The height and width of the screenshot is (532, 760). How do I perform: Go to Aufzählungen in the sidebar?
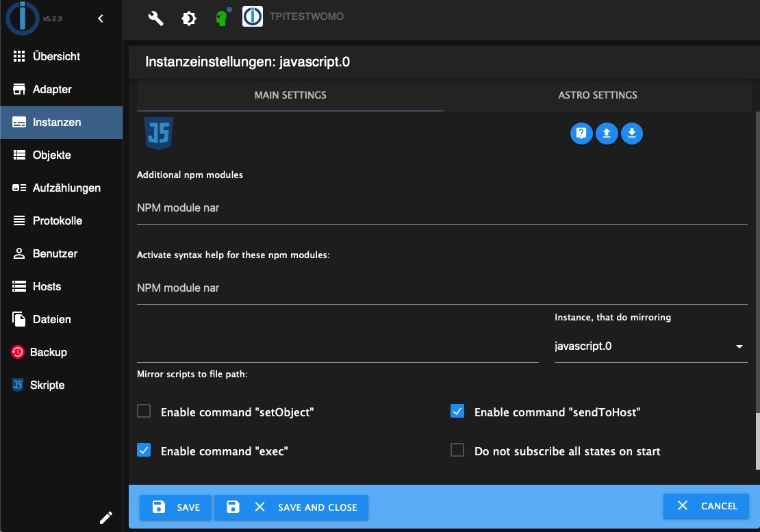tap(61, 188)
